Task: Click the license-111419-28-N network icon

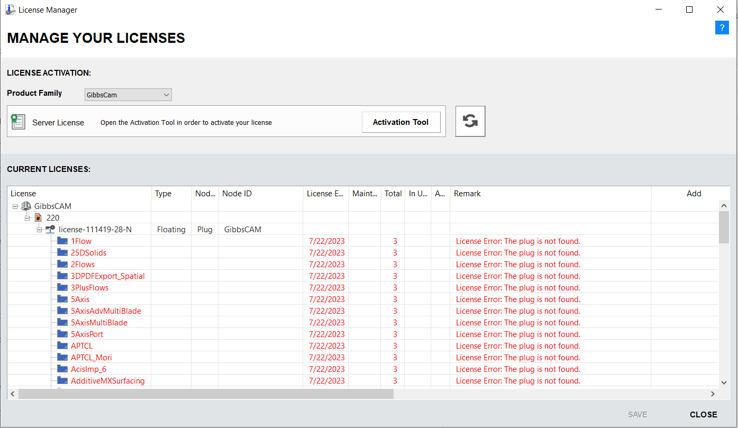Action: (x=50, y=229)
